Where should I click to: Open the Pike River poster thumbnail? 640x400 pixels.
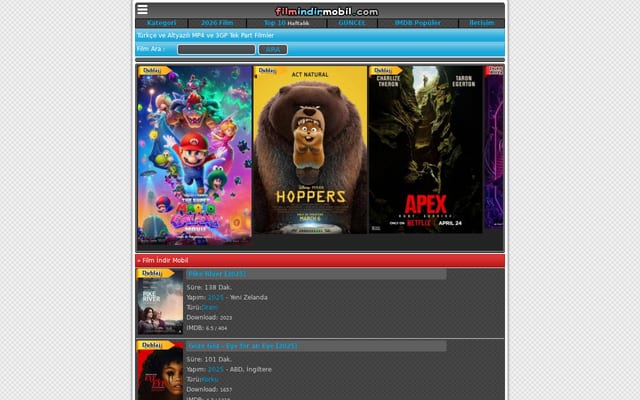[x=160, y=302]
